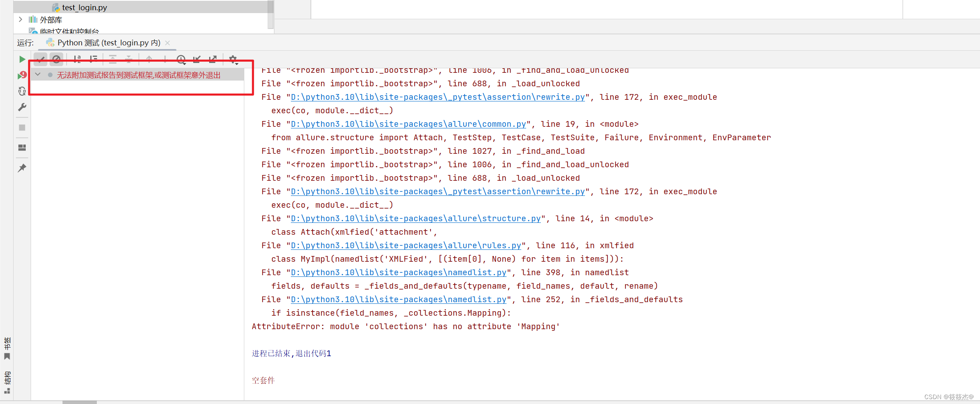The height and width of the screenshot is (404, 980).
Task: Click 'fields, defaults = _fields_and_defaults' line
Action: click(x=464, y=286)
